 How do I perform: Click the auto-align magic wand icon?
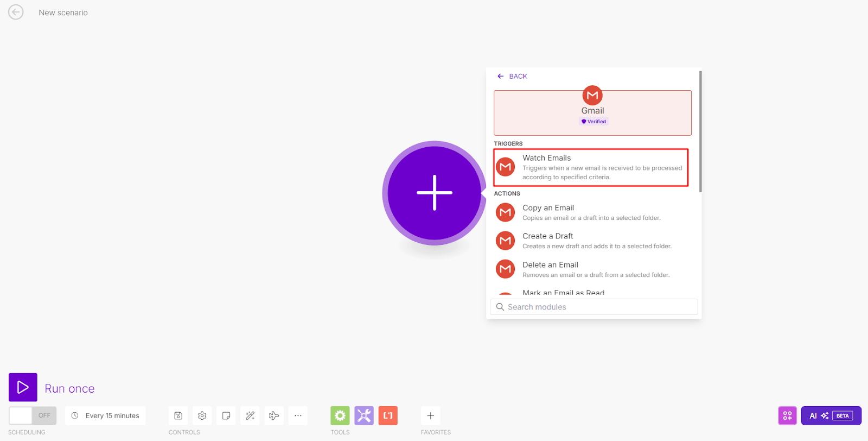(250, 415)
